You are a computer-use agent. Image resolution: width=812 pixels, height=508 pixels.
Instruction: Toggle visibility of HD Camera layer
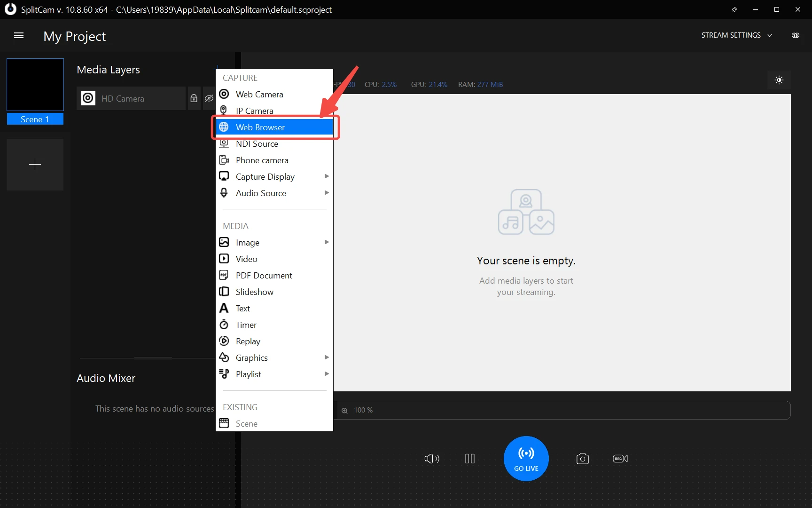(x=209, y=98)
